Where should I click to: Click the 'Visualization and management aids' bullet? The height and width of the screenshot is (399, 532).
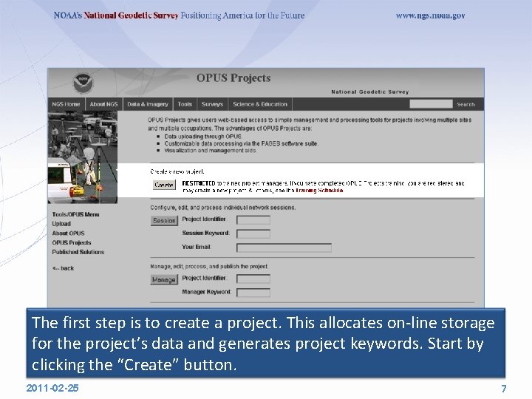210,150
